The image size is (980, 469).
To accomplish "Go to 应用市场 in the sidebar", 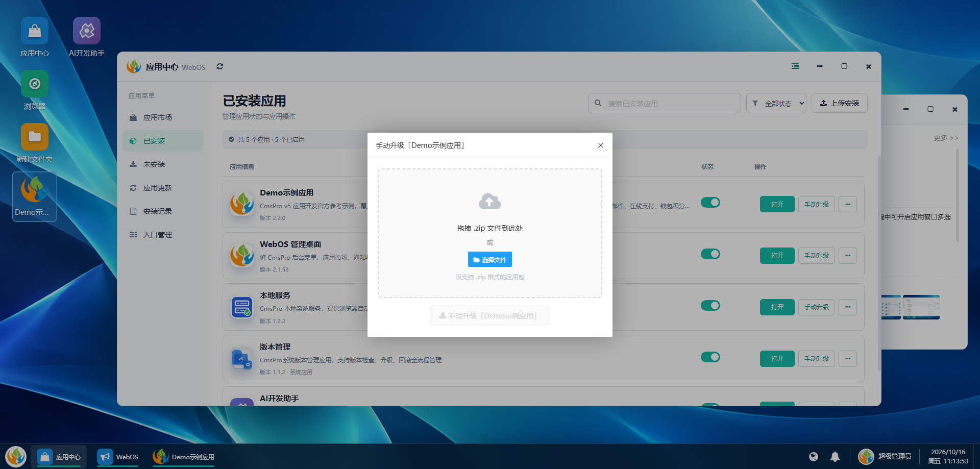I will click(x=163, y=117).
